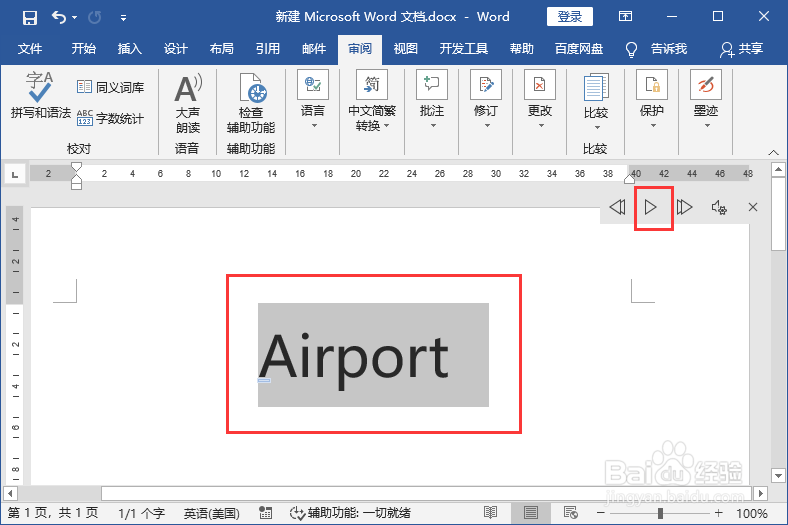This screenshot has height=525, width=788.
Task: Open Ribbon Display Options icon
Action: tap(625, 17)
